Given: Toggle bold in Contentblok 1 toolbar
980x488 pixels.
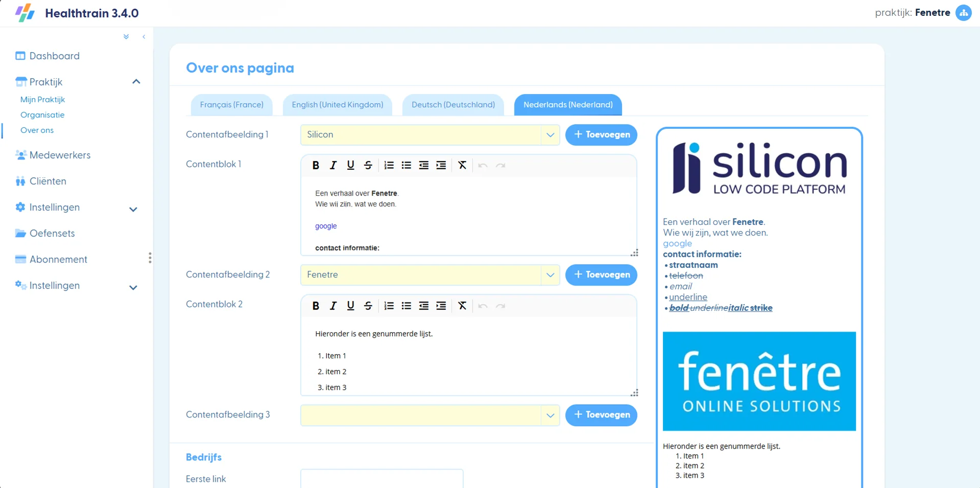Looking at the screenshot, I should click(x=316, y=165).
